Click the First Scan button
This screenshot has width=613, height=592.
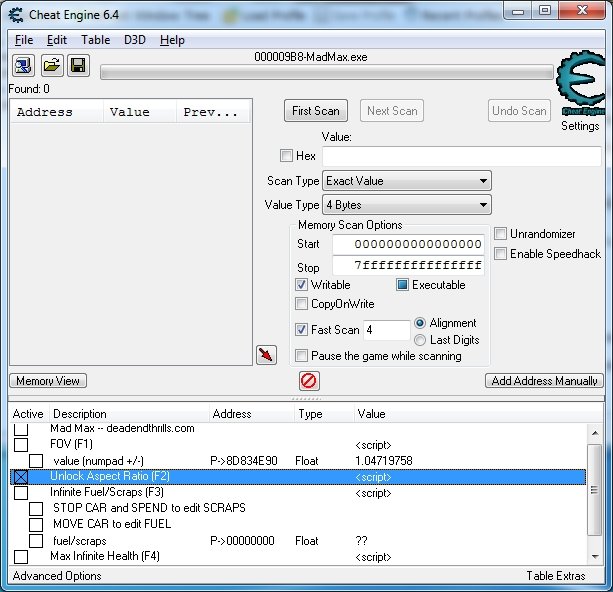point(316,111)
